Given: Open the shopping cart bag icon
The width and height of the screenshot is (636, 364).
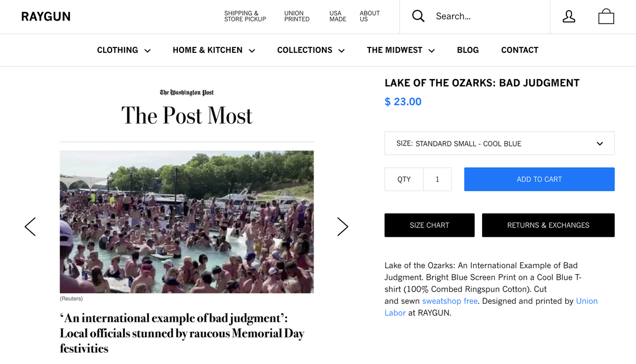Looking at the screenshot, I should click(606, 16).
